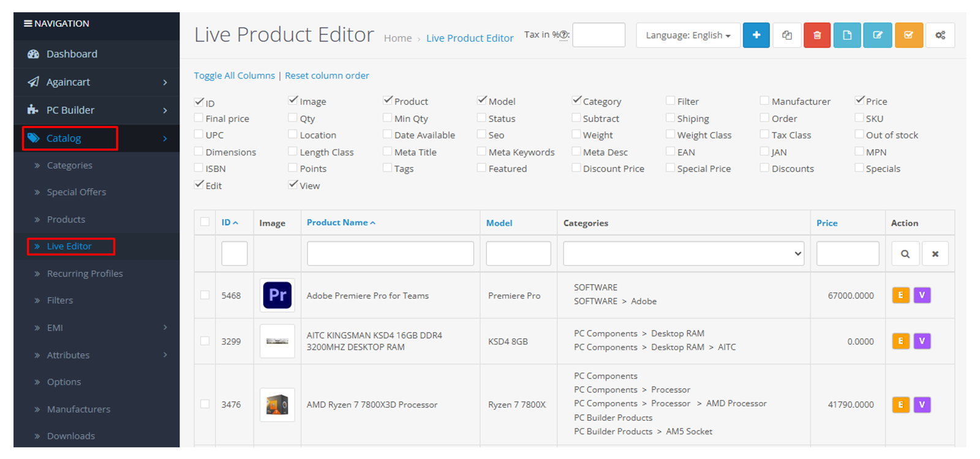Click purple V button for AITC KINGSMAN row

[x=922, y=341]
